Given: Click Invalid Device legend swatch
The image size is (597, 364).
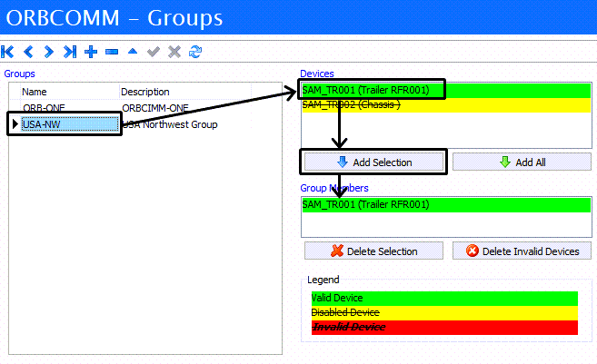Looking at the screenshot, I should 444,327.
